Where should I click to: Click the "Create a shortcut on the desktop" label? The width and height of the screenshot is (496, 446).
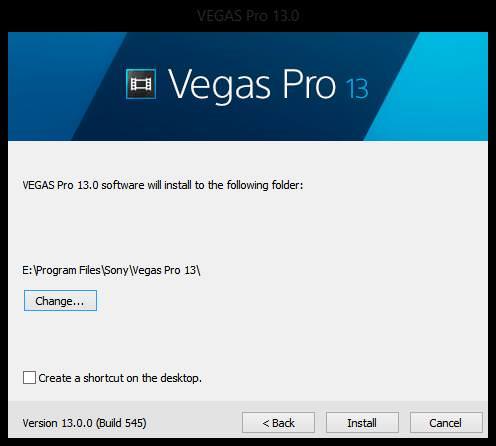(120, 378)
